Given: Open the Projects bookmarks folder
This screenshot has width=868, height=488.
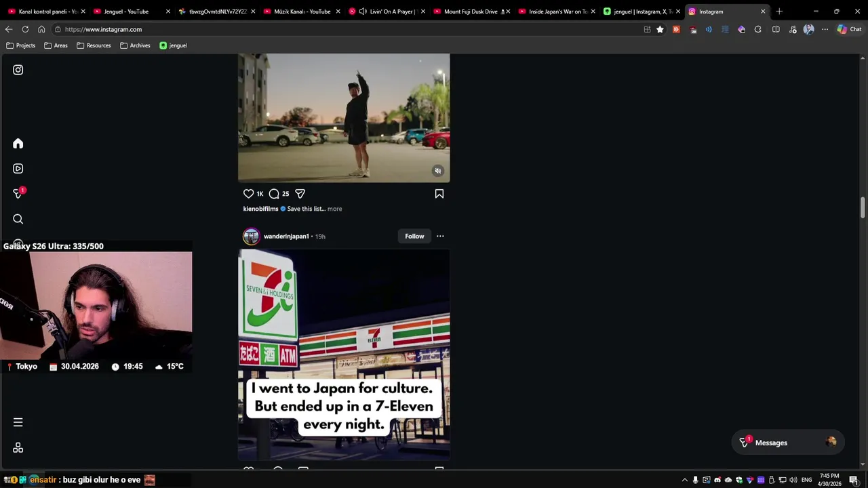Looking at the screenshot, I should click(20, 45).
